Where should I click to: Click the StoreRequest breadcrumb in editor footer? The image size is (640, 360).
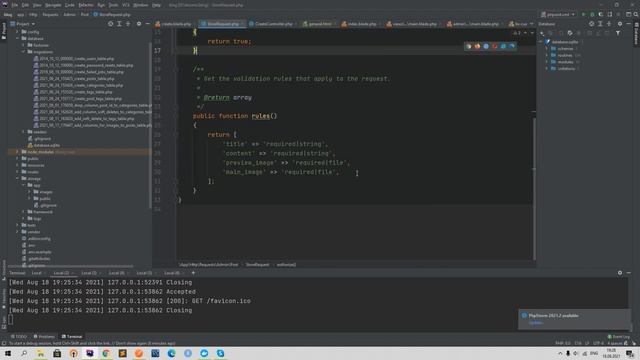pyautogui.click(x=257, y=265)
